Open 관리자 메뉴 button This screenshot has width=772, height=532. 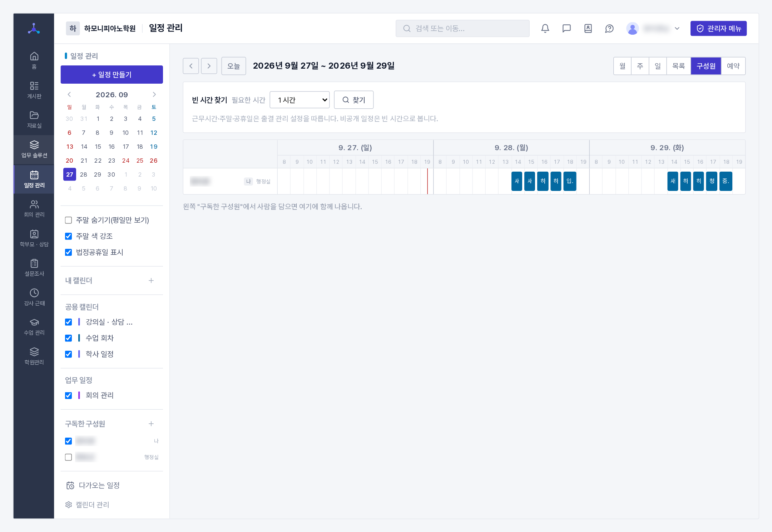(718, 28)
